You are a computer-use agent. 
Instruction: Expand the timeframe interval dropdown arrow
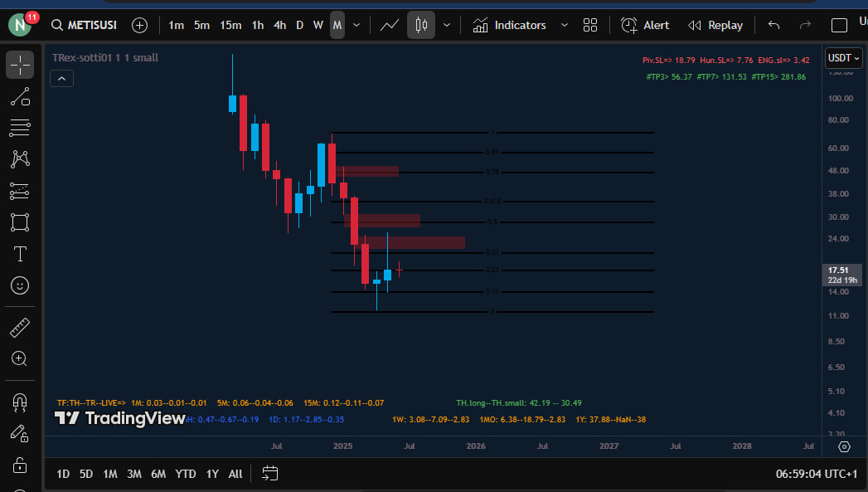(356, 26)
